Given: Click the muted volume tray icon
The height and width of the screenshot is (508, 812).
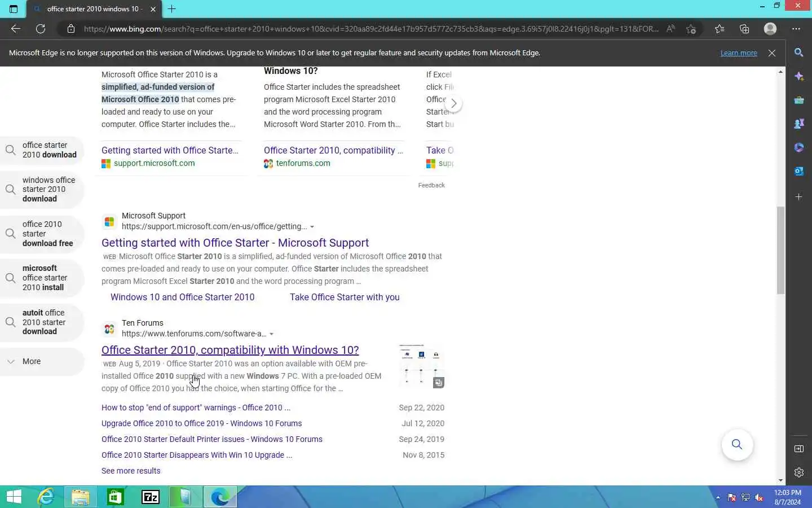Looking at the screenshot, I should pyautogui.click(x=759, y=497).
